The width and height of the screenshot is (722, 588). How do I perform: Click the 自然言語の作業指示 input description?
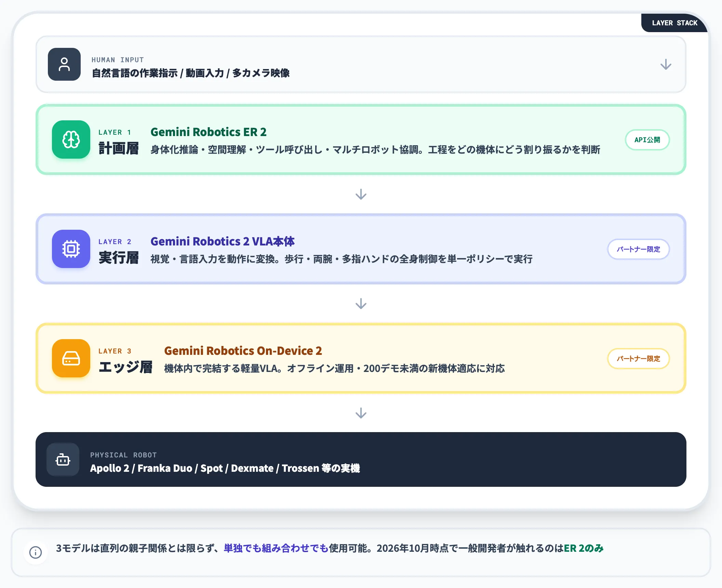tap(190, 73)
